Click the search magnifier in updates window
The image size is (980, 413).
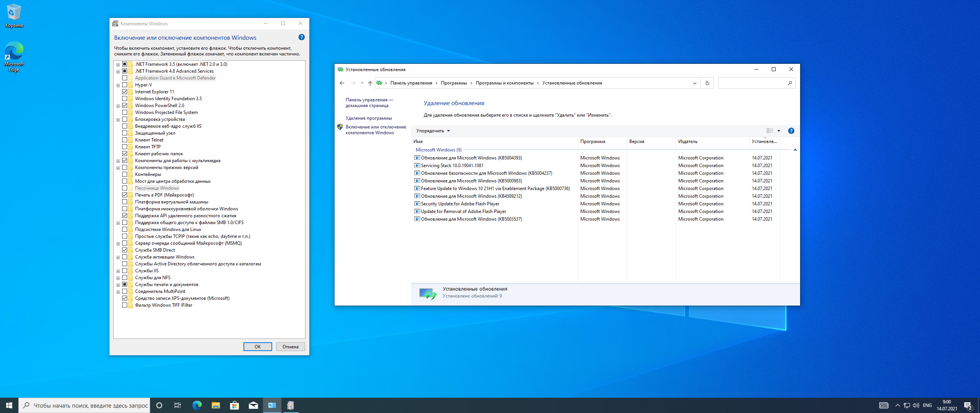click(x=790, y=83)
